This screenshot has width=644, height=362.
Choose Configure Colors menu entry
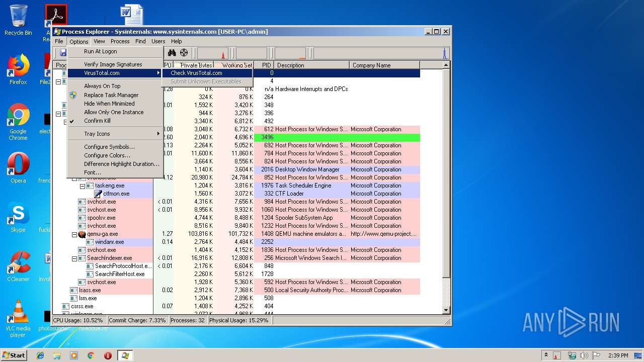click(x=115, y=155)
